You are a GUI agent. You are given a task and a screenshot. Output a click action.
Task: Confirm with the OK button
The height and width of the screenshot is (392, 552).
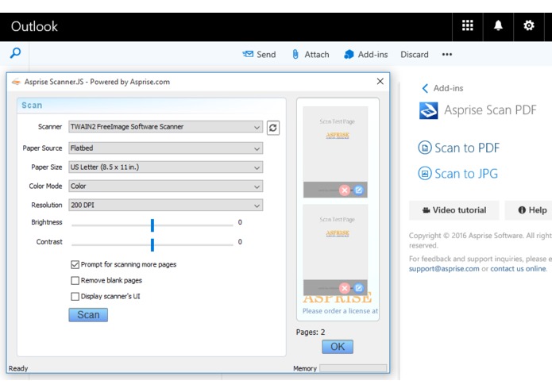click(x=338, y=347)
